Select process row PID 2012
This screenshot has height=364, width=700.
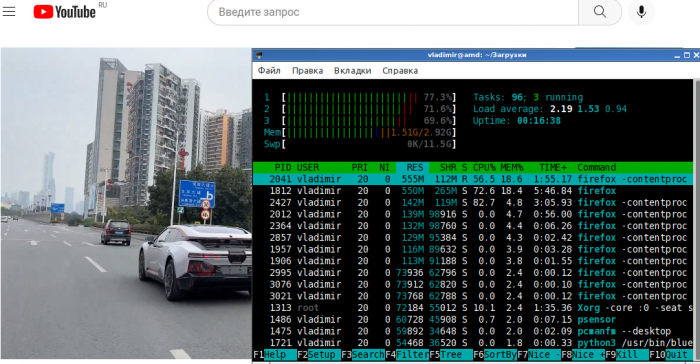pyautogui.click(x=473, y=214)
